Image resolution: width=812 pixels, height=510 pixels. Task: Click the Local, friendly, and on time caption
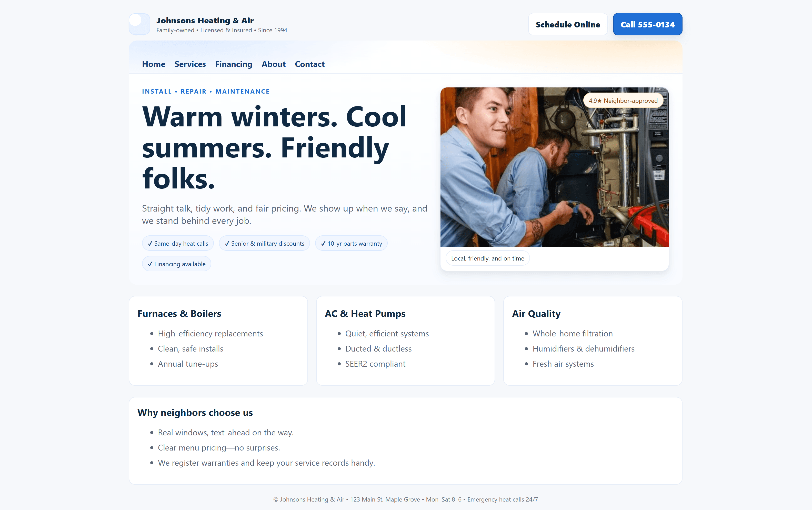(x=488, y=258)
